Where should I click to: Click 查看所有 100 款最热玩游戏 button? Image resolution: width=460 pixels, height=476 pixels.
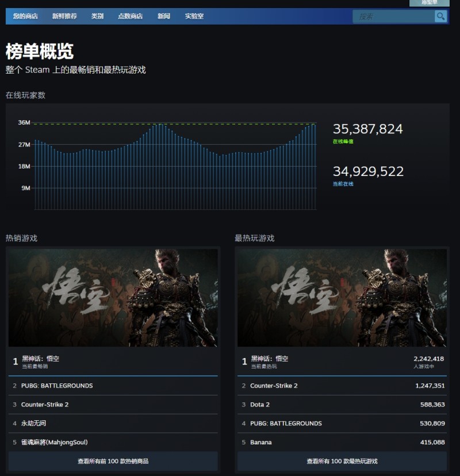point(342,461)
